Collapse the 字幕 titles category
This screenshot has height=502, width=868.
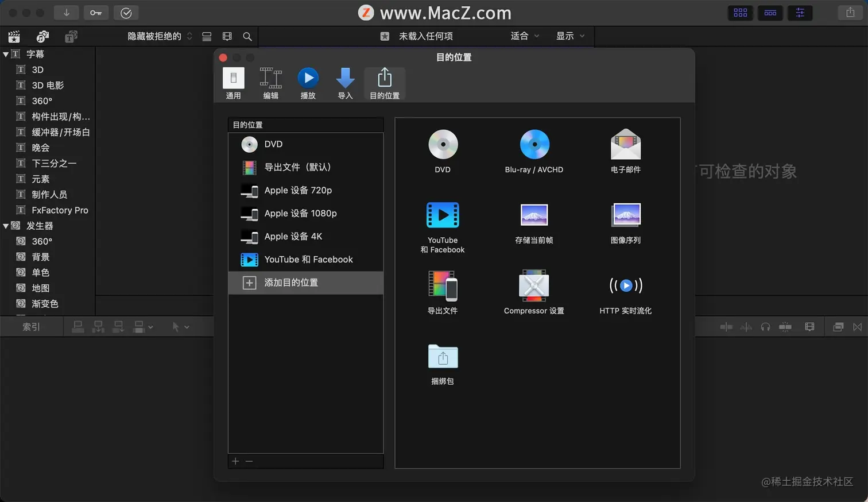pyautogui.click(x=6, y=54)
